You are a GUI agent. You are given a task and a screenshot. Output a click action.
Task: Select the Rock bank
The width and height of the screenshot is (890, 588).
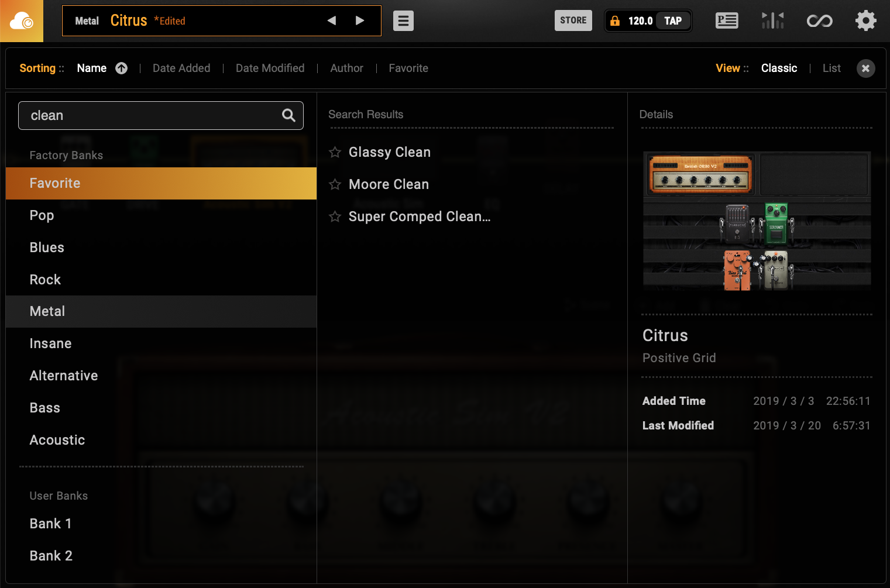[161, 280]
